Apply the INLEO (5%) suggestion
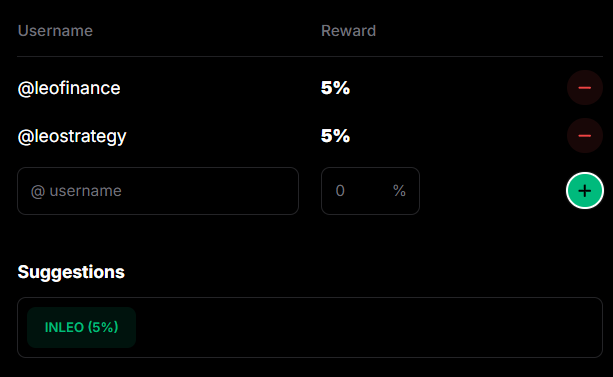 (81, 327)
